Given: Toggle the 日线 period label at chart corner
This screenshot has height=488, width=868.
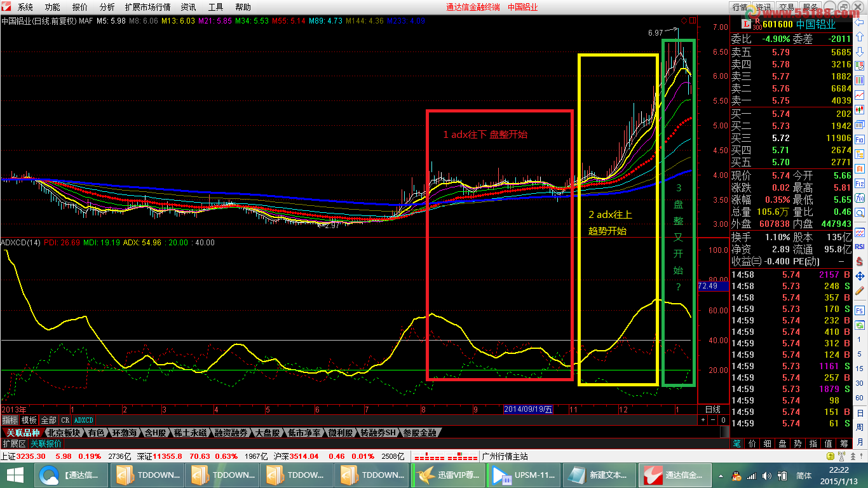Looking at the screenshot, I should click(713, 409).
